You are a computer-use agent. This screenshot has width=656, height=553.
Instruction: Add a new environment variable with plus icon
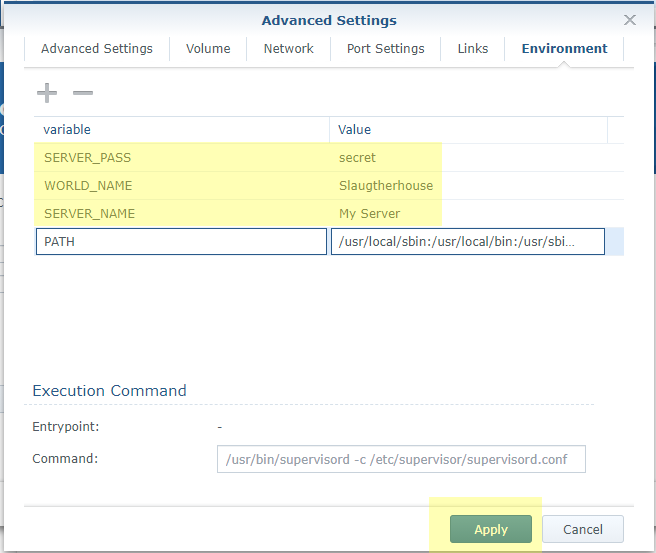tap(47, 93)
